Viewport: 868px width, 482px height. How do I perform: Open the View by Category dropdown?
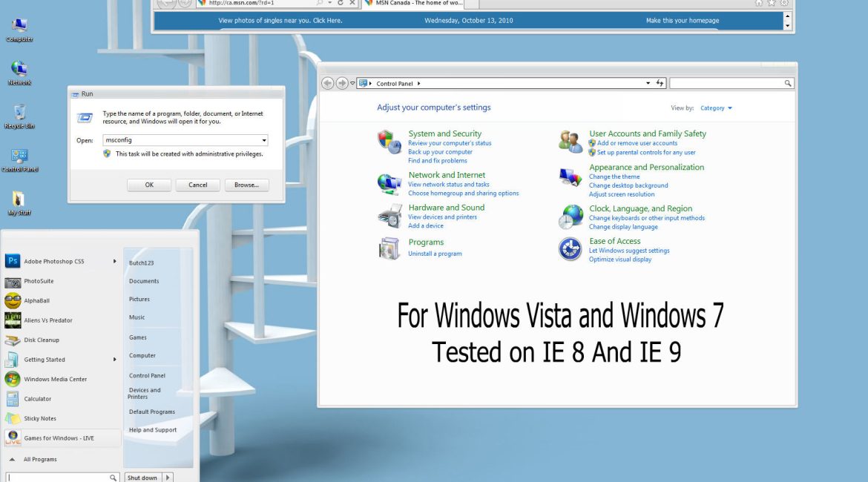(x=716, y=108)
